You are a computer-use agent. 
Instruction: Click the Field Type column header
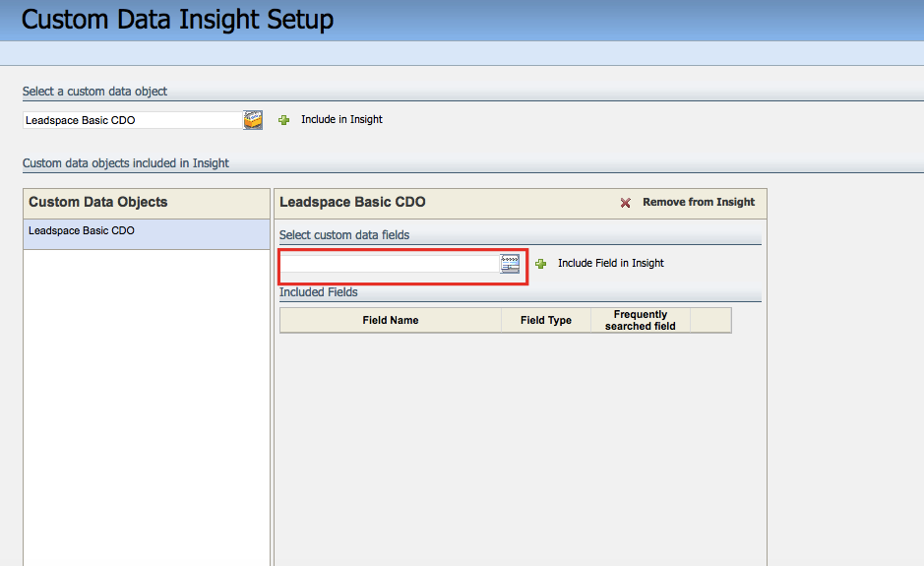tap(546, 320)
